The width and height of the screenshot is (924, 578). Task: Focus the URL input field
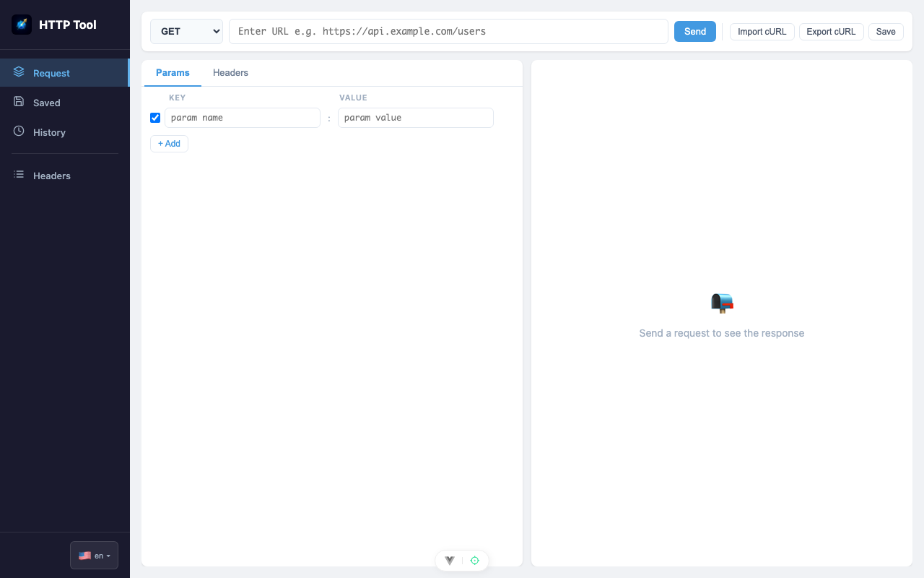(x=448, y=32)
